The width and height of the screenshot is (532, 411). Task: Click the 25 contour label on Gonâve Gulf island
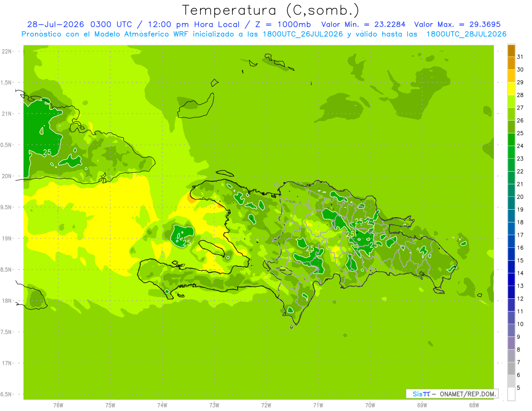(187, 243)
